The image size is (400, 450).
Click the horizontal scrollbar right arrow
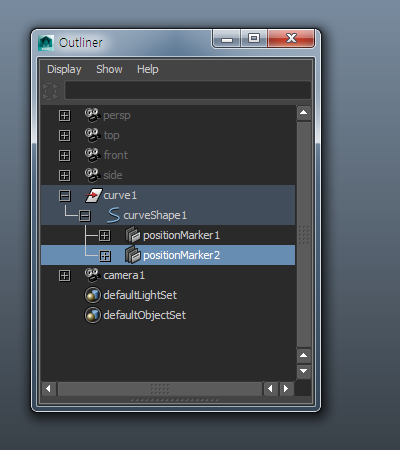pos(286,389)
